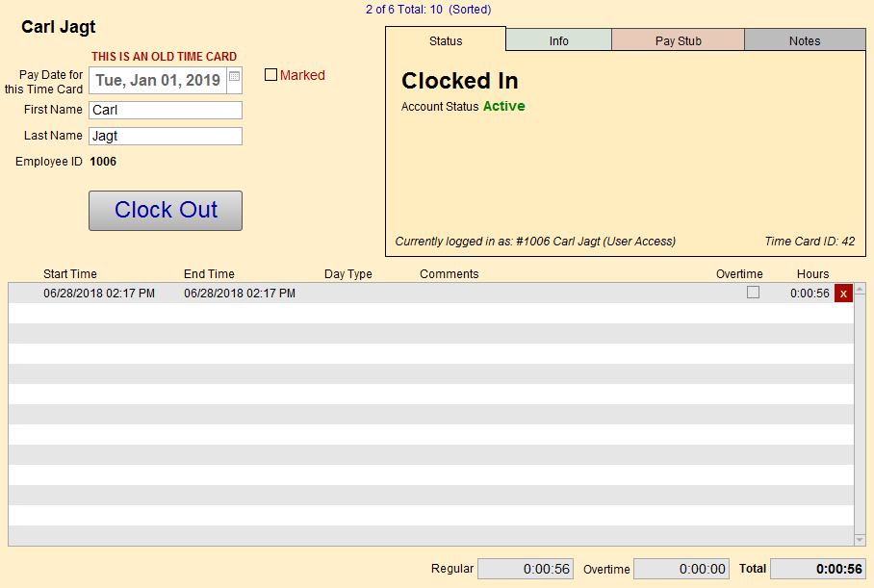Click the Last Name input field
This screenshot has width=874, height=588.
click(x=165, y=136)
